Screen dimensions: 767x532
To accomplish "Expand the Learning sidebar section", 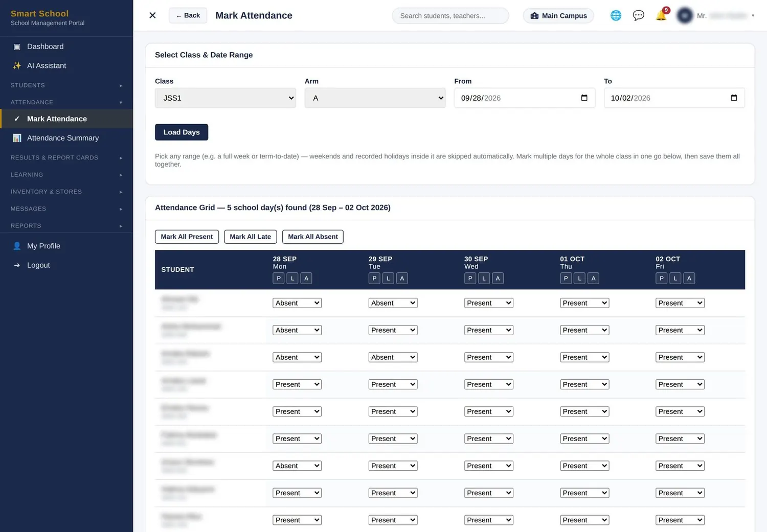I will 66,175.
